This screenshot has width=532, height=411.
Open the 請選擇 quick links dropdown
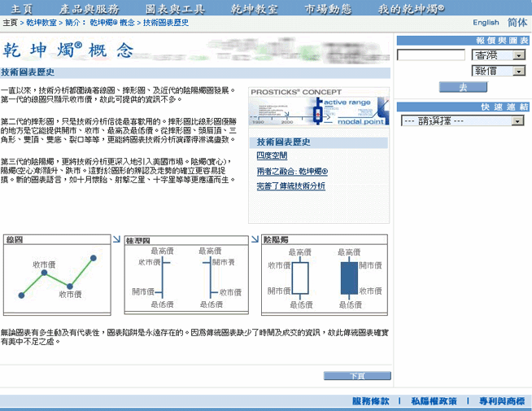pos(462,121)
